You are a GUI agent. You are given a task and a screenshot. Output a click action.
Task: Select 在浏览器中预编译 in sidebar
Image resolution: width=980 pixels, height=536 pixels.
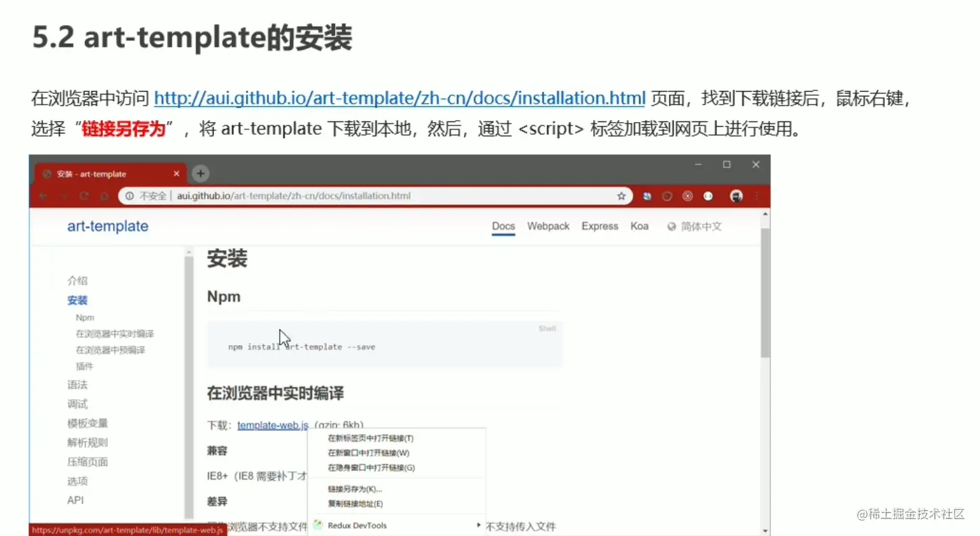click(111, 350)
